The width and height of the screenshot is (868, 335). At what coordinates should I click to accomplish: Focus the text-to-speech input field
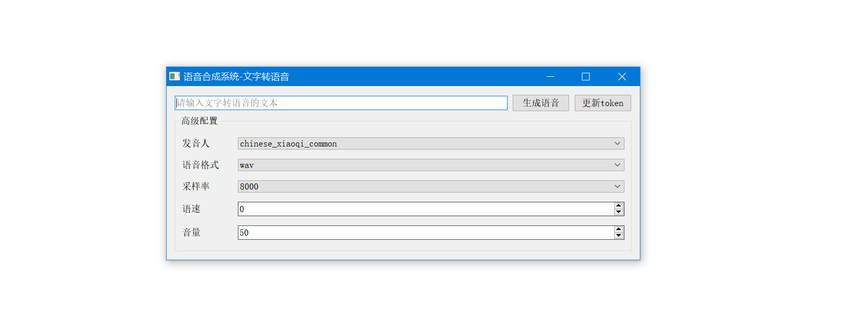click(341, 103)
